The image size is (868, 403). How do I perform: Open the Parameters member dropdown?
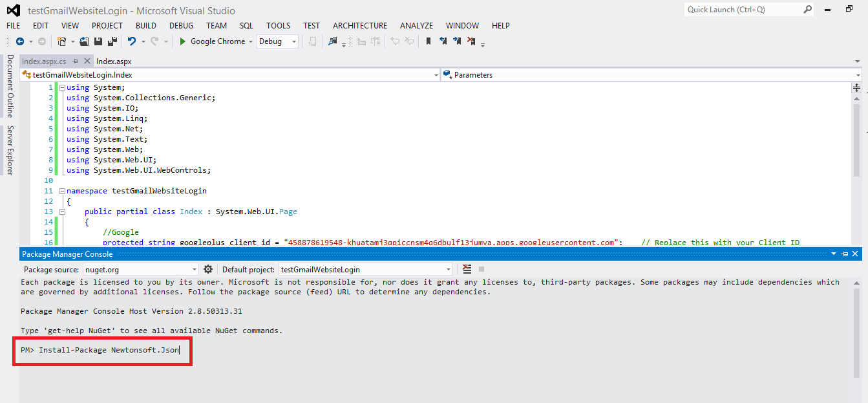[651, 75]
